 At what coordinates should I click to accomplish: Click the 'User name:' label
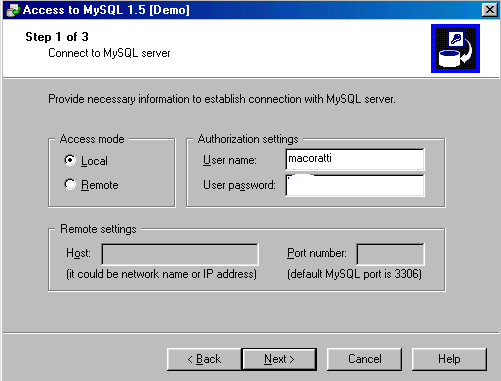pyautogui.click(x=230, y=160)
